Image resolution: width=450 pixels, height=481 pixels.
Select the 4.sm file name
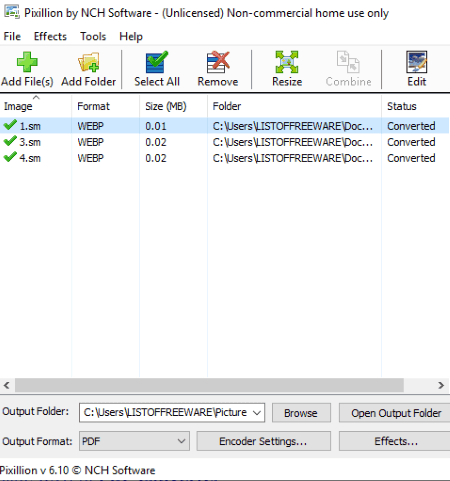pos(30,158)
